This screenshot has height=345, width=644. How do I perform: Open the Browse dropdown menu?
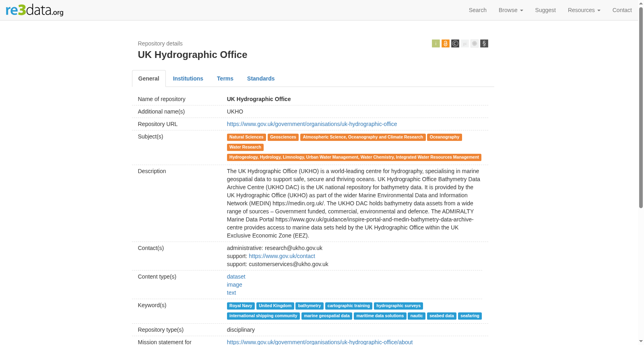(x=511, y=10)
